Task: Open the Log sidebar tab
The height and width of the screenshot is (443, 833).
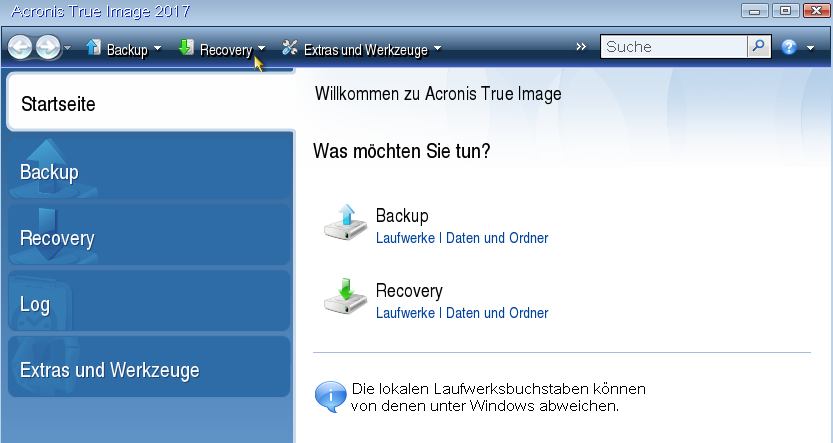Action: point(148,304)
